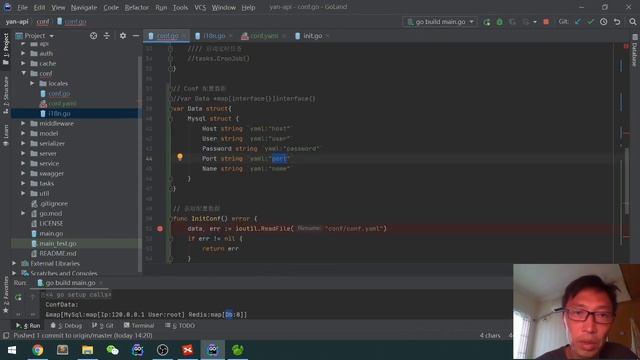The height and width of the screenshot is (360, 640).
Task: Open the Tools menu
Action: [x=180, y=7]
